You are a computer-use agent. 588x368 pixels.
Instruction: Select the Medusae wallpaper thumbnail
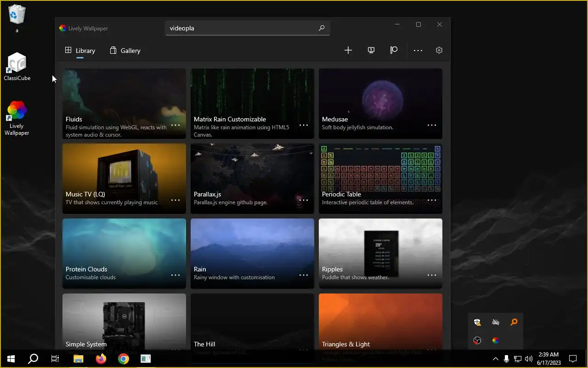pos(380,103)
